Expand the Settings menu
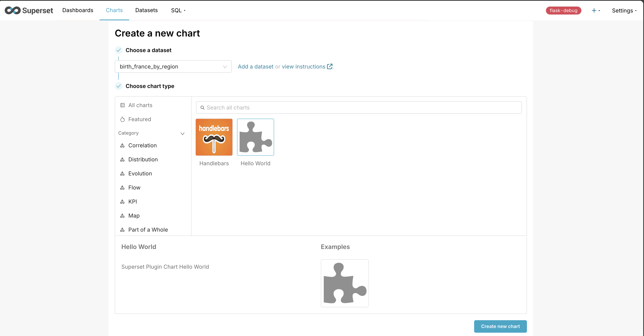 [624, 11]
